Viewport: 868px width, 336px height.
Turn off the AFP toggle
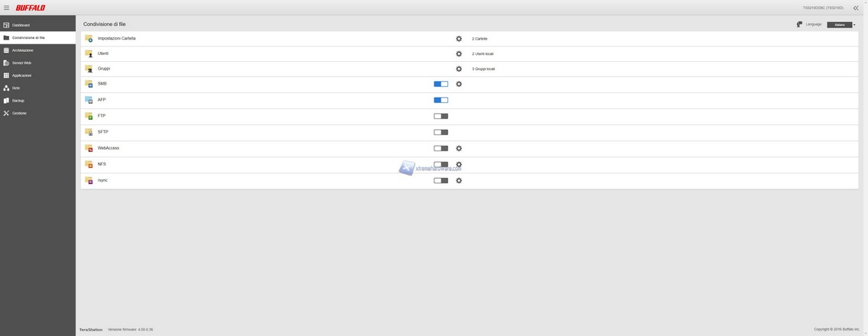[441, 100]
